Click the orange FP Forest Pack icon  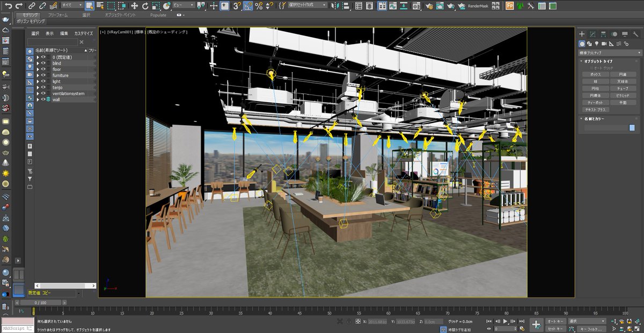click(x=509, y=6)
